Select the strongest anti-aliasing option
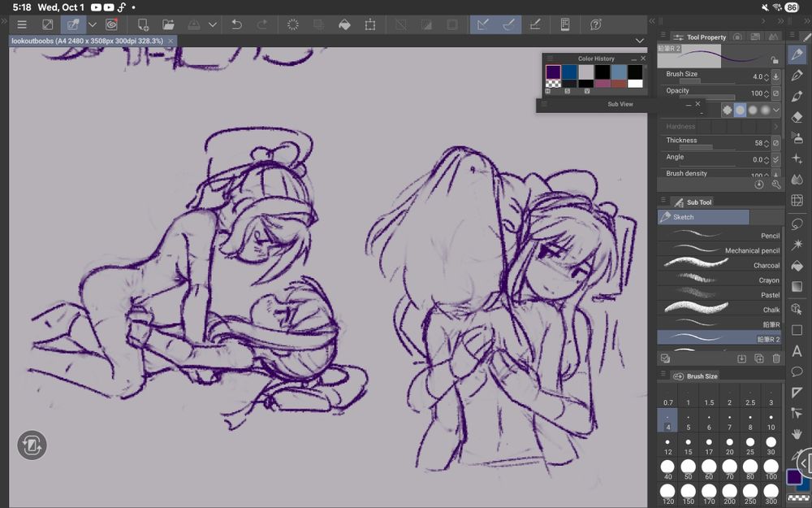This screenshot has height=508, width=812. point(766,110)
